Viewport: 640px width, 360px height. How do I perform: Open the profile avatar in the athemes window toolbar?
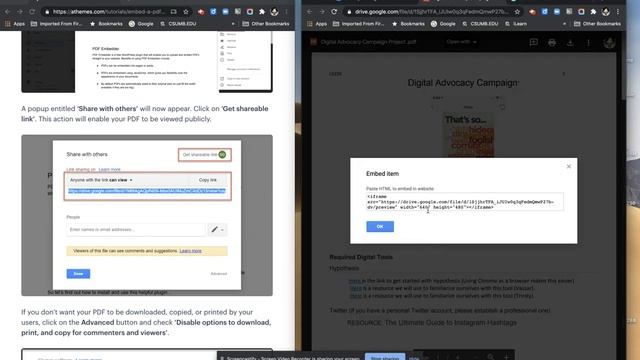pyautogui.click(x=274, y=12)
